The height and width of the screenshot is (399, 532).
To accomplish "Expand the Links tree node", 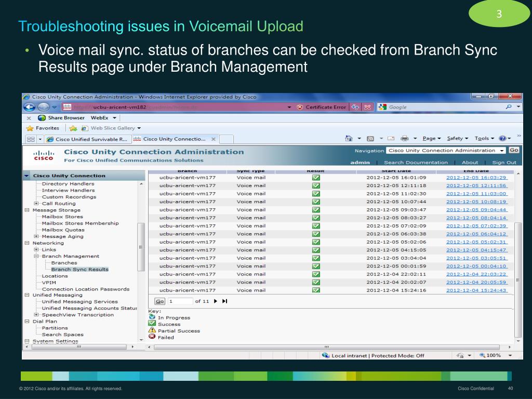I will tap(36, 250).
